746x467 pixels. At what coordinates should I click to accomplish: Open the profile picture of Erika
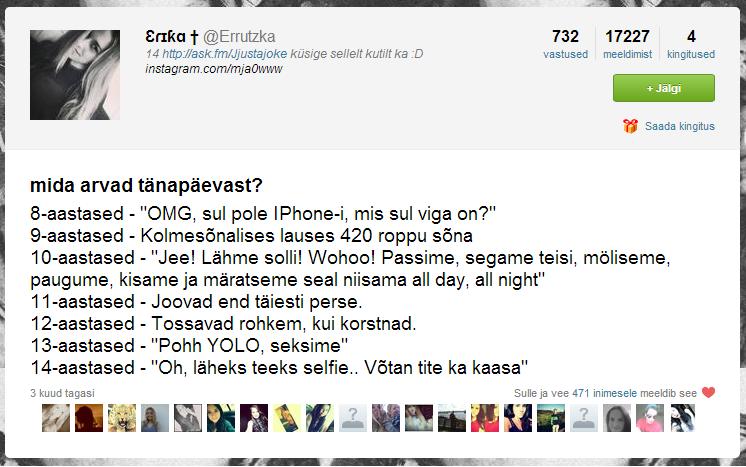(x=75, y=75)
